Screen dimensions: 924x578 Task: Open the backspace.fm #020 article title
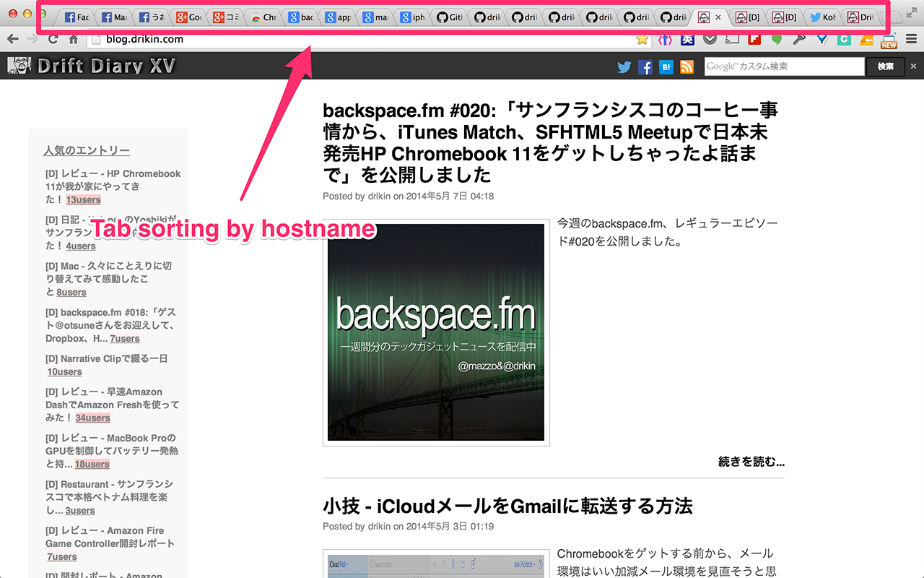551,142
